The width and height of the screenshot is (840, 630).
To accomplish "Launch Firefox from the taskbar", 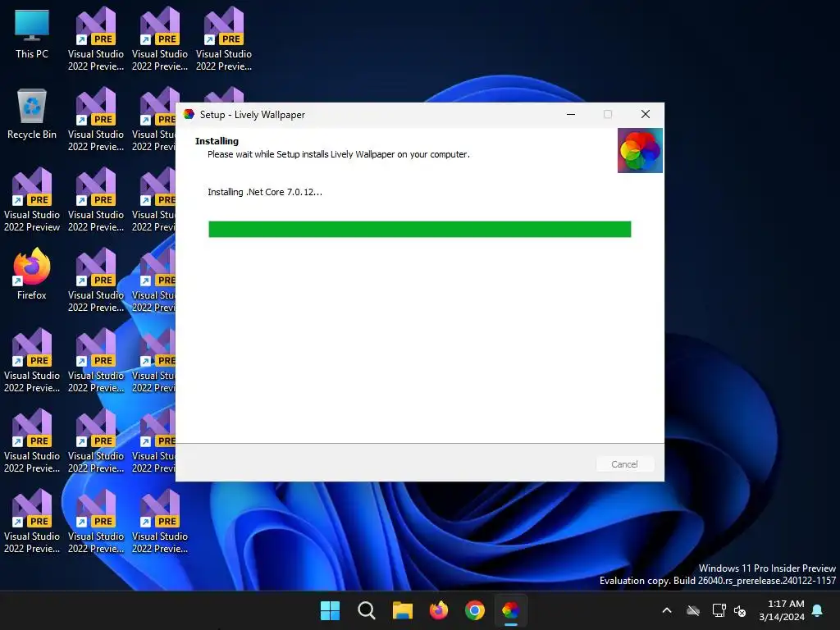I will pyautogui.click(x=439, y=610).
